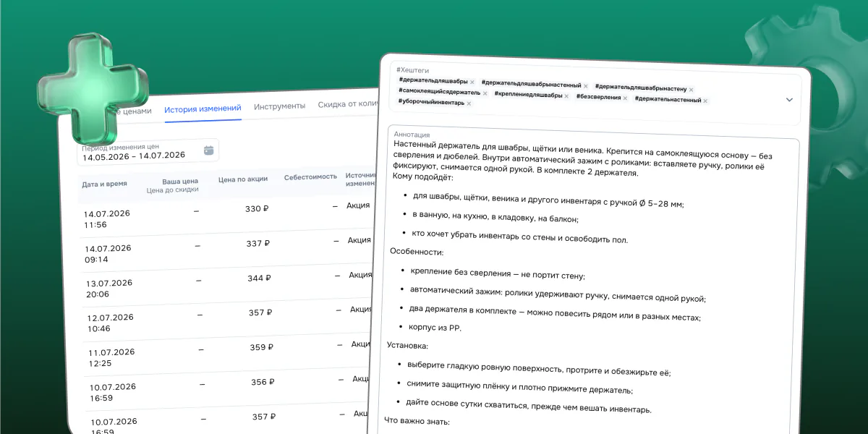Click the Акция source in the 337 ₽ row
868x434 pixels.
[x=359, y=240]
